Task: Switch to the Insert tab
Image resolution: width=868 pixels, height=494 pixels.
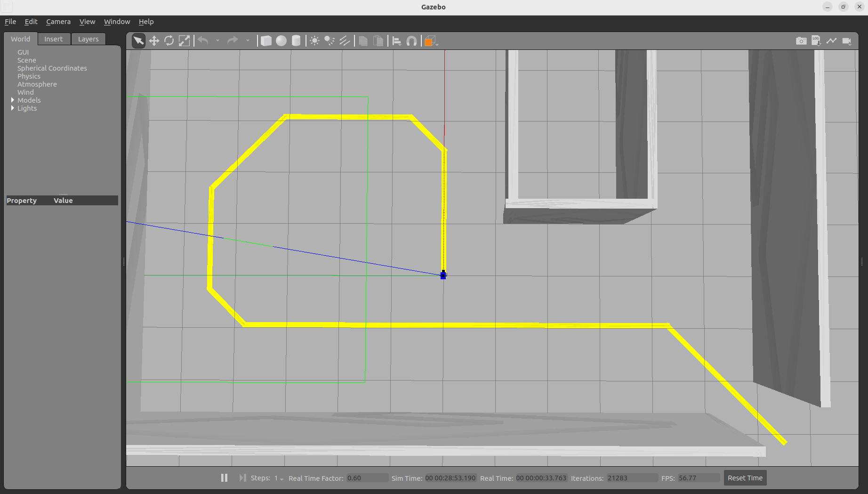Action: [x=53, y=39]
